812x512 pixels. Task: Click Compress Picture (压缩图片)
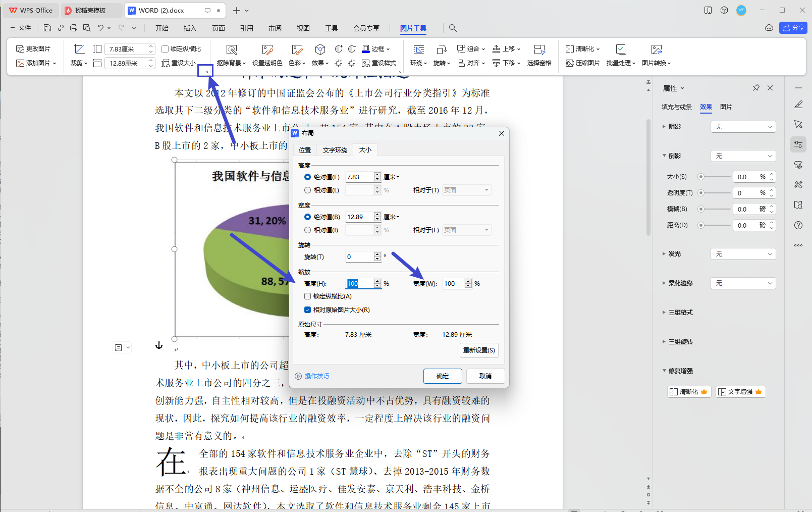click(583, 63)
